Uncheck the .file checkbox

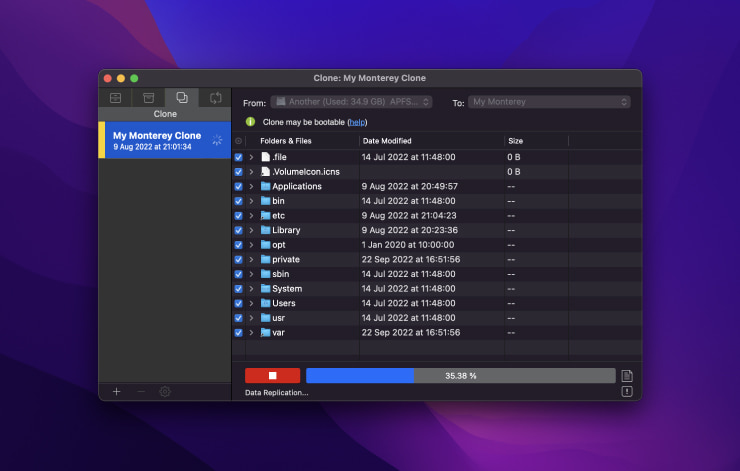point(238,157)
